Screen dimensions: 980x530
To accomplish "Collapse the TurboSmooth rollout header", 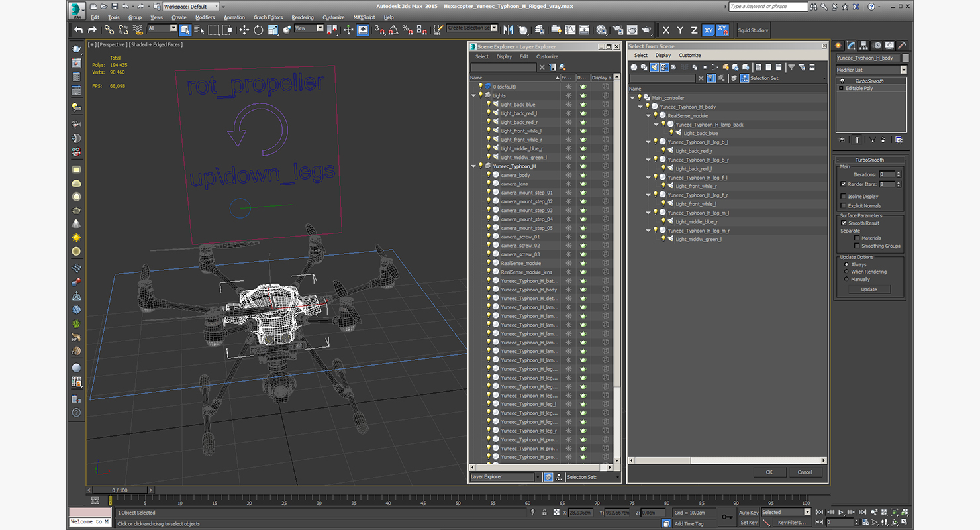I will click(x=869, y=160).
